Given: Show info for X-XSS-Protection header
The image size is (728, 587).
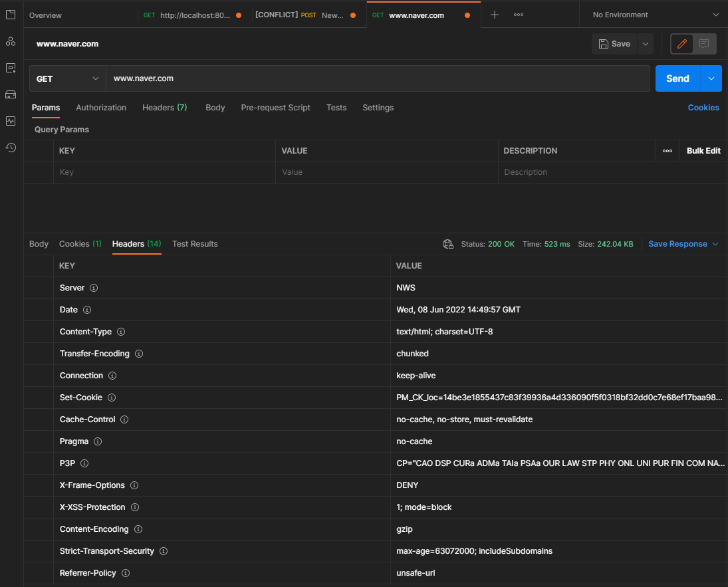Looking at the screenshot, I should pyautogui.click(x=135, y=507).
